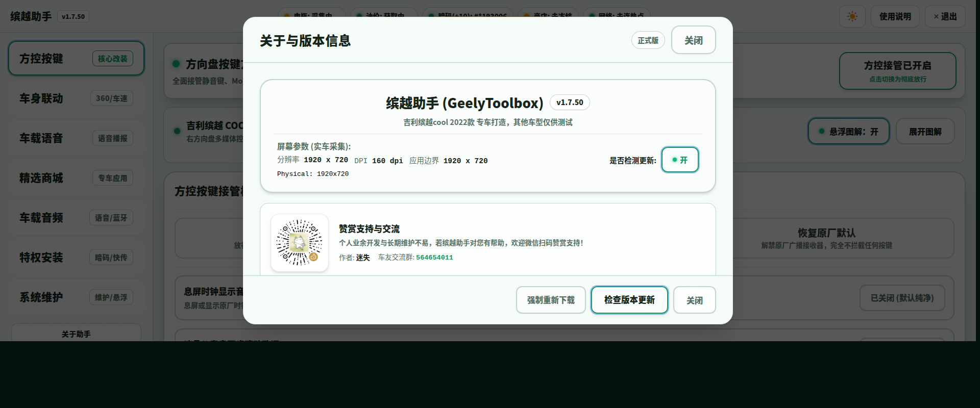Viewport: 980px width, 408px height.
Task: Switch to the 车身联动 sidebar section
Action: click(x=76, y=98)
